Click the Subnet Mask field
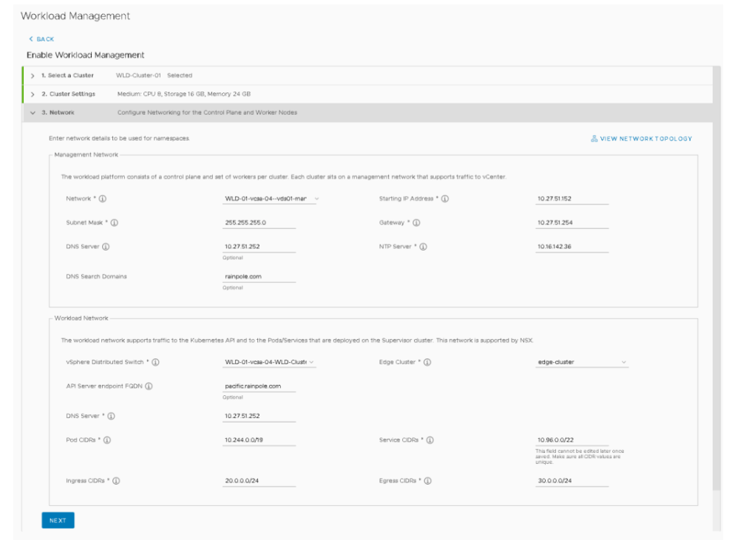This screenshot has height=560, width=732. 259,223
